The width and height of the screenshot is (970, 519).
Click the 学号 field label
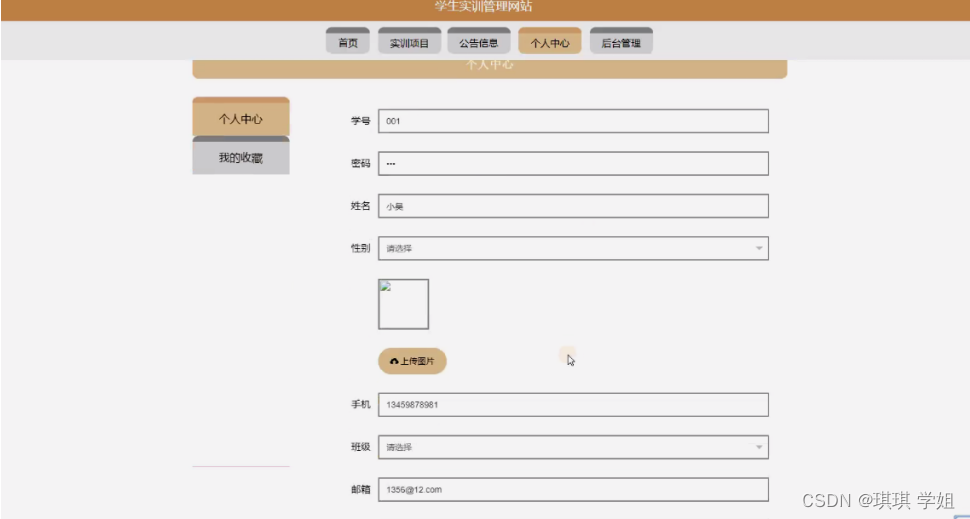click(x=360, y=121)
